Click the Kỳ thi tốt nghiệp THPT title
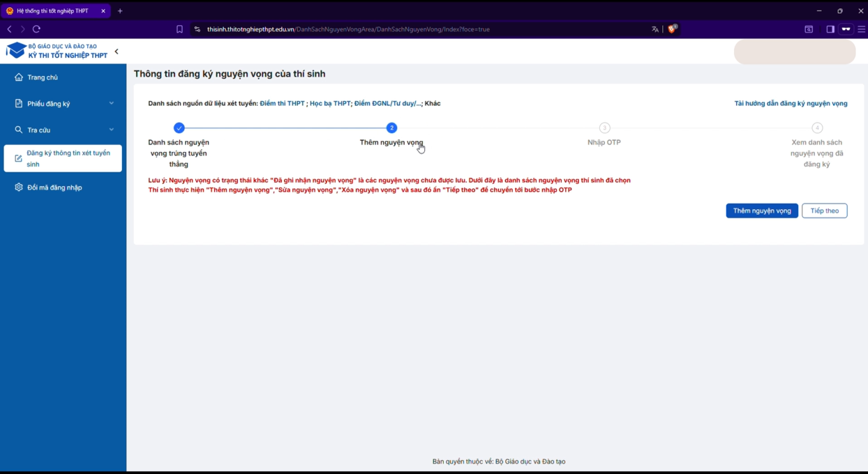This screenshot has width=868, height=474. 68,55
